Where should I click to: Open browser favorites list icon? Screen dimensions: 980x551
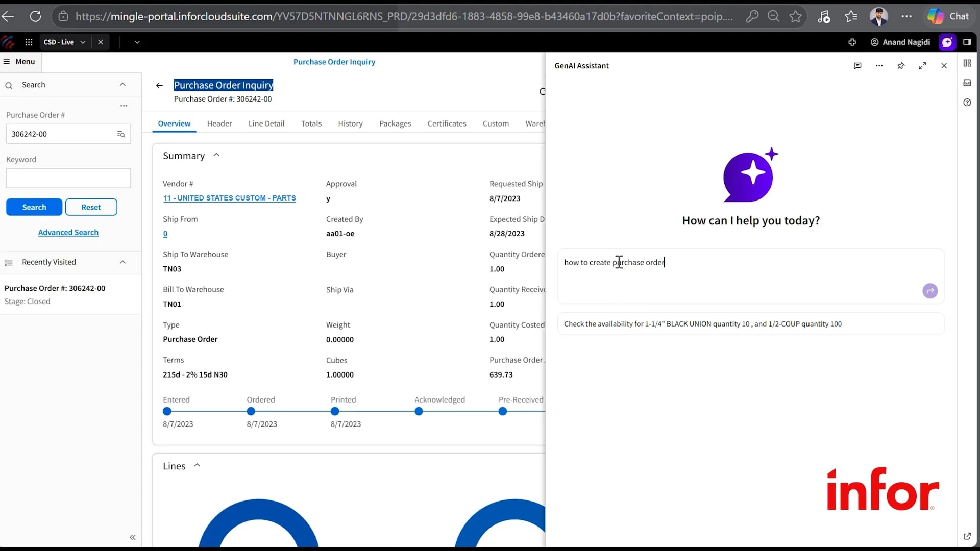tap(851, 16)
